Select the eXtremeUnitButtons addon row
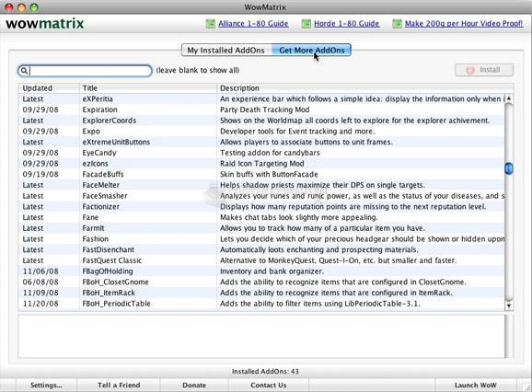Image resolution: width=532 pixels, height=392 pixels. pos(261,142)
